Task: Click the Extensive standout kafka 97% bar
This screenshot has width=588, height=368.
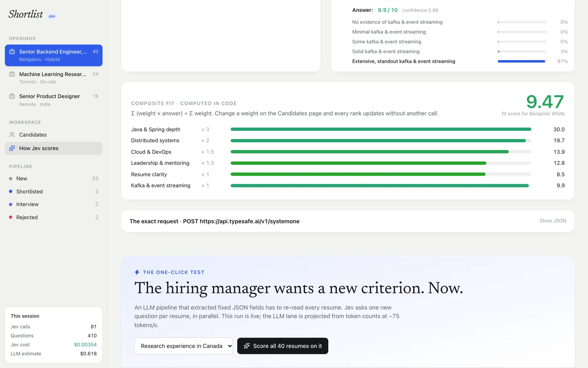Action: [522, 61]
